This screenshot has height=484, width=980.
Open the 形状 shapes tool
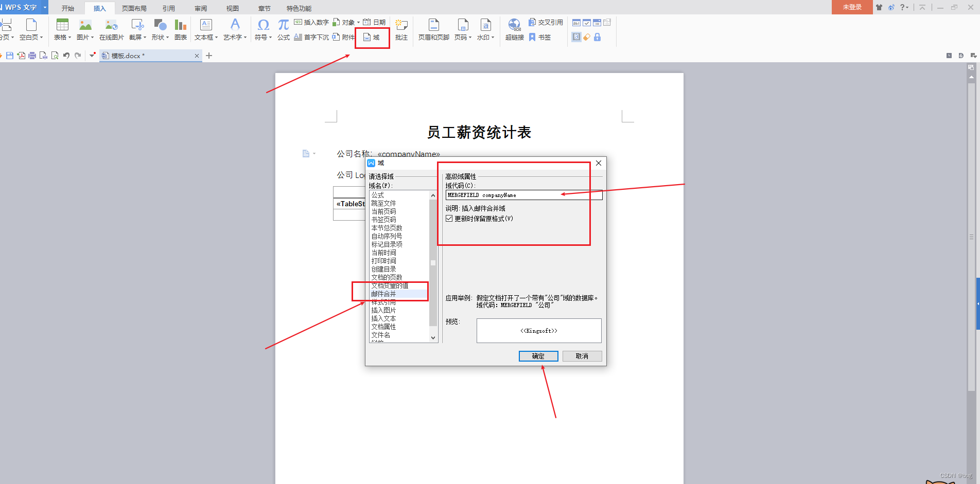coord(160,29)
